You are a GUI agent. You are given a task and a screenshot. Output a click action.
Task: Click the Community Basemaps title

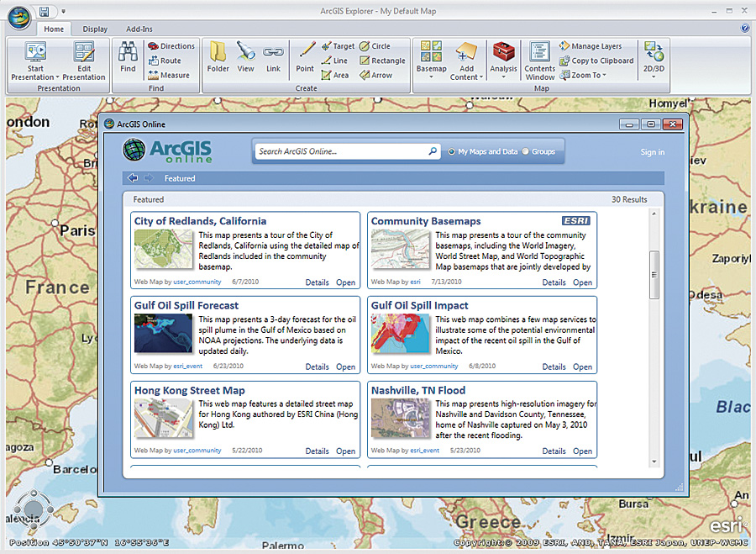coord(426,221)
